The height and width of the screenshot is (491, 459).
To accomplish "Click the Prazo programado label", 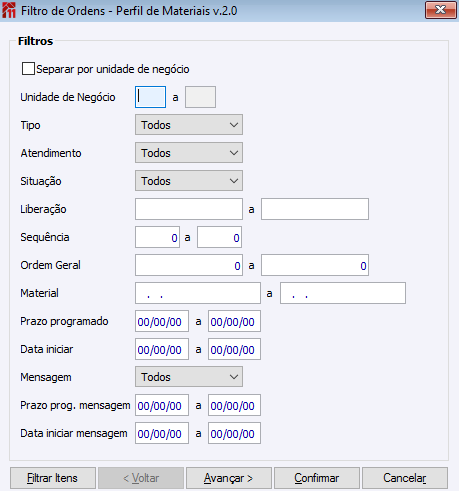I will point(64,321).
